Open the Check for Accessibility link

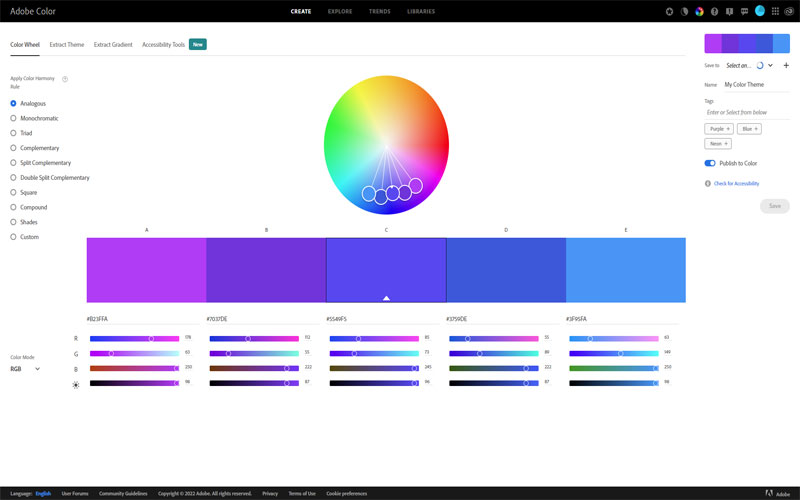coord(736,184)
